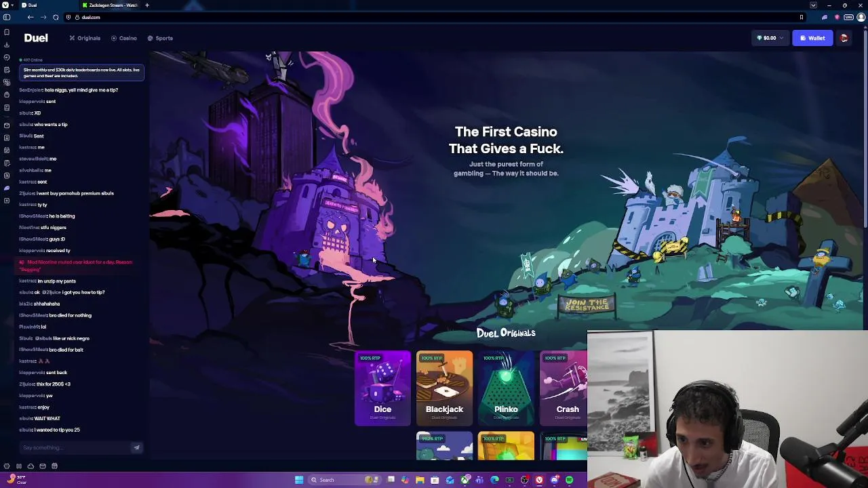Open the weather widget showing Clear
The height and width of the screenshot is (488, 868).
click(x=17, y=479)
